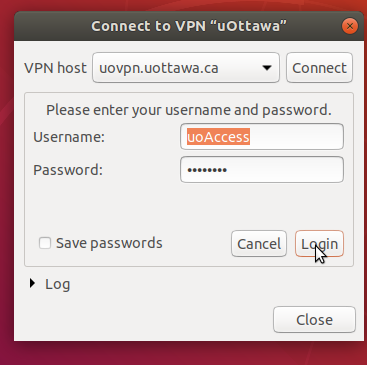The height and width of the screenshot is (365, 367).
Task: Click the highlighted uoAccess text
Action: [x=218, y=137]
